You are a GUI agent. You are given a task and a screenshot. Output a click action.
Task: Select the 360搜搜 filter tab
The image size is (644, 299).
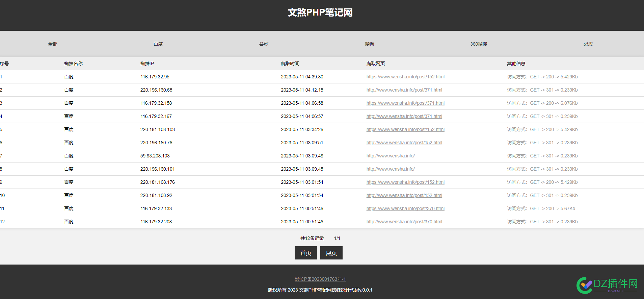[x=479, y=44]
